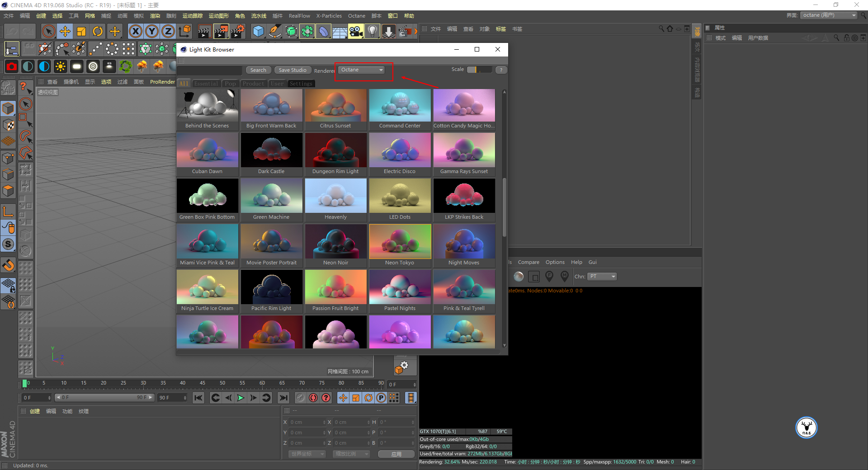Viewport: 868px width, 470px height.
Task: Click start frame 0 F stepper arrows
Action: [49, 398]
